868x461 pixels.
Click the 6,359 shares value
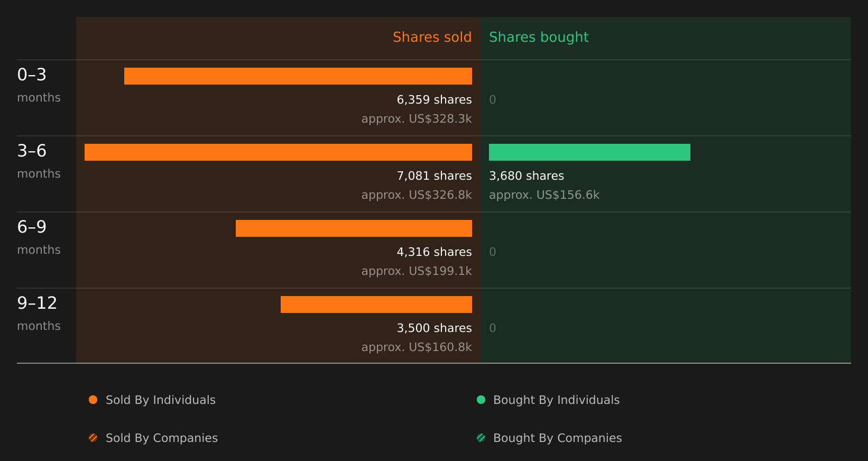pyautogui.click(x=434, y=100)
